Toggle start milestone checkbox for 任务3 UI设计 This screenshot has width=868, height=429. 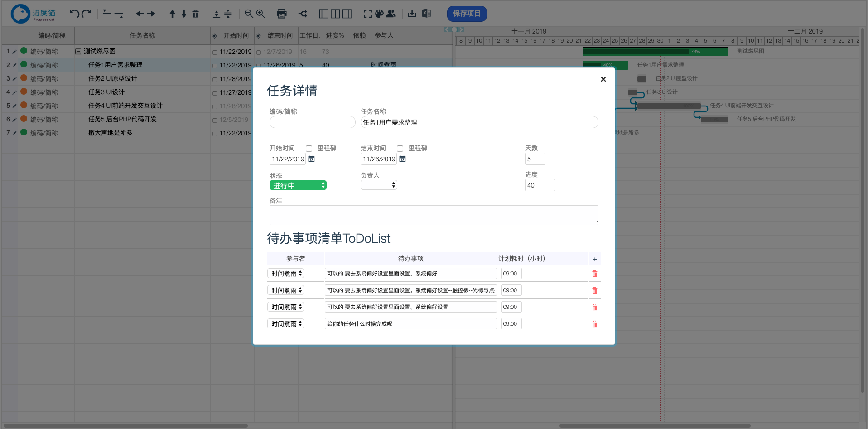tap(215, 93)
